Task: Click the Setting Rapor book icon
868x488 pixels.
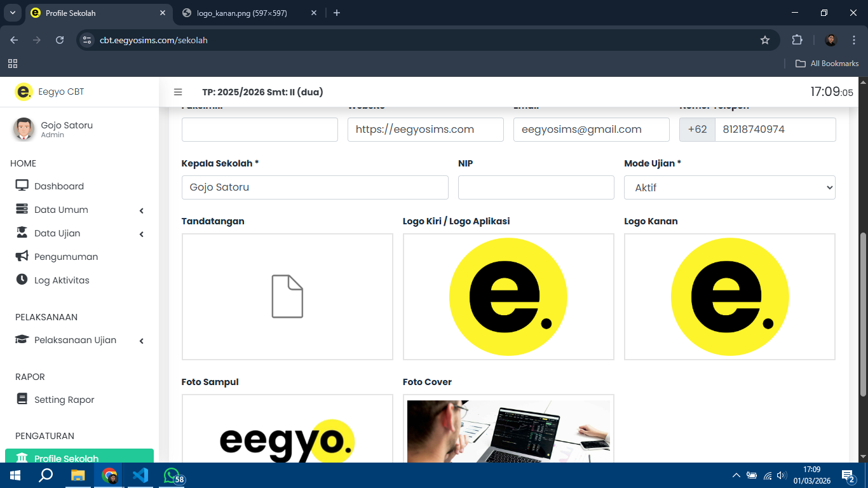Action: click(22, 400)
